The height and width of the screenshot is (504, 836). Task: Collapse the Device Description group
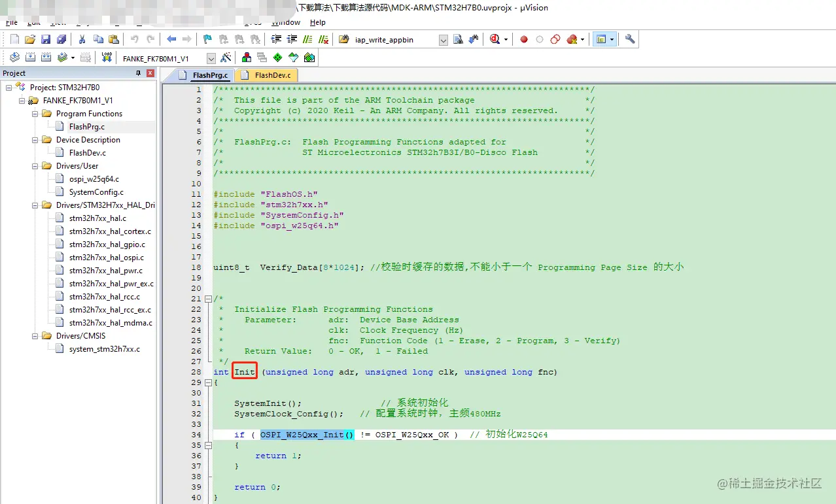(x=35, y=139)
